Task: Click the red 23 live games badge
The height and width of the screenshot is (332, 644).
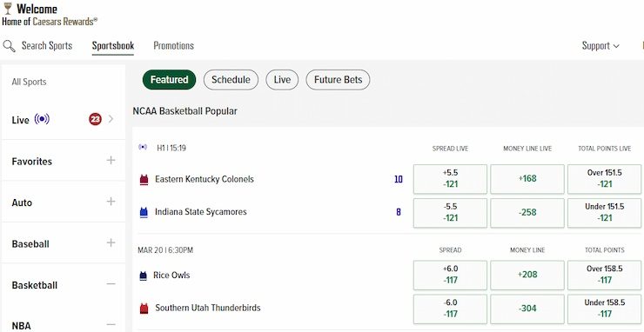Action: point(95,119)
